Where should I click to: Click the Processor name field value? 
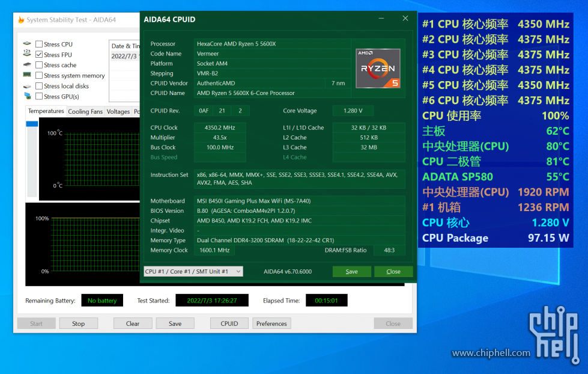click(x=273, y=44)
